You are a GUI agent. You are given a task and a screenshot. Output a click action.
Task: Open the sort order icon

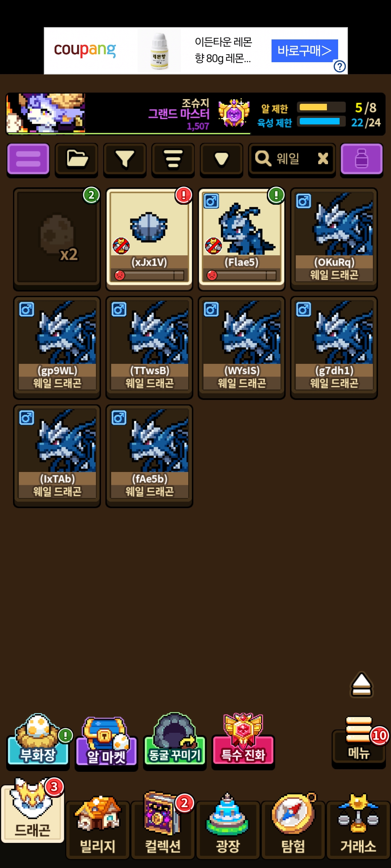coord(173,159)
